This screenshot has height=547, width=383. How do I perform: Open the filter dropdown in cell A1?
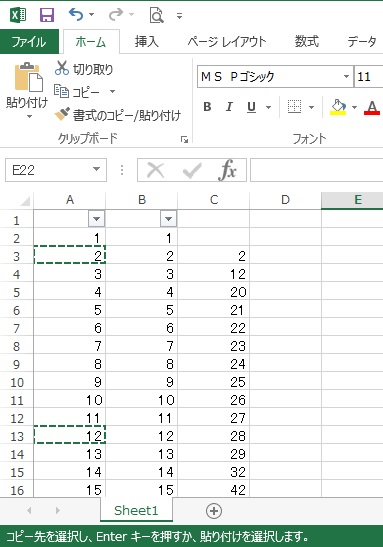[97, 219]
